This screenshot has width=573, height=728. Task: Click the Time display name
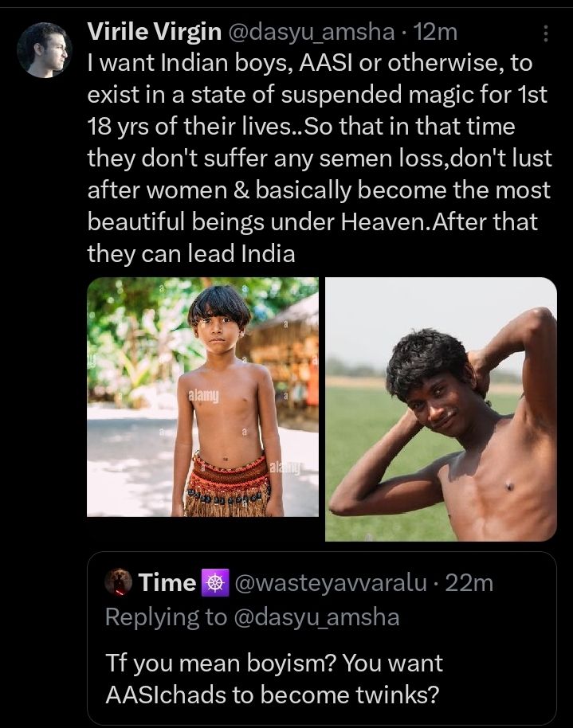167,583
